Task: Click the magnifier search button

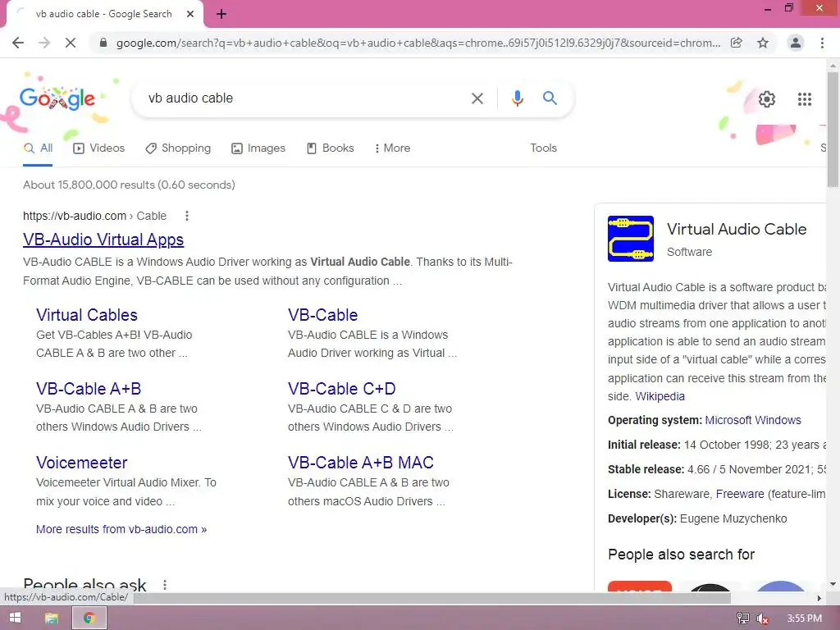Action: coord(550,98)
